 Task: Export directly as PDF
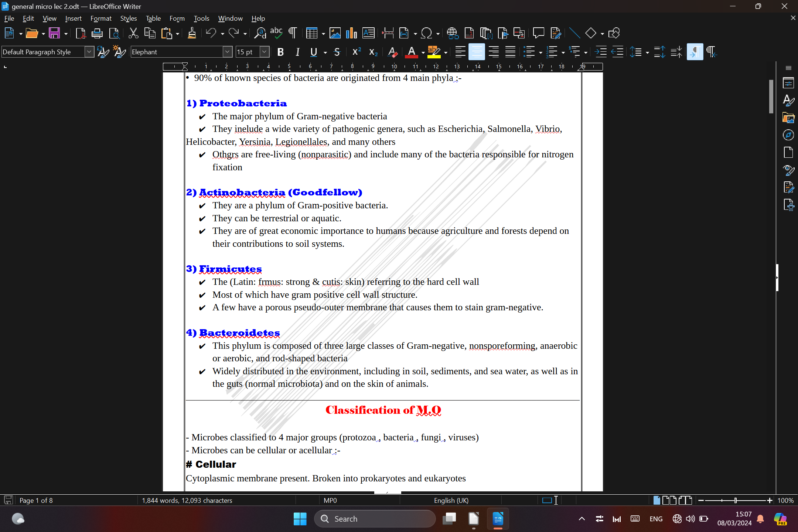pyautogui.click(x=81, y=33)
